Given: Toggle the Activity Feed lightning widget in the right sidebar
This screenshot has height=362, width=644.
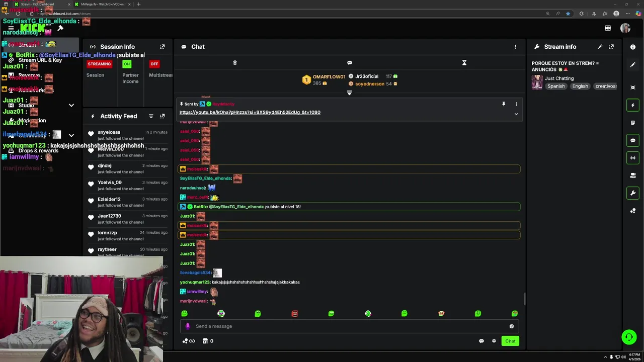Looking at the screenshot, I should pos(633,105).
